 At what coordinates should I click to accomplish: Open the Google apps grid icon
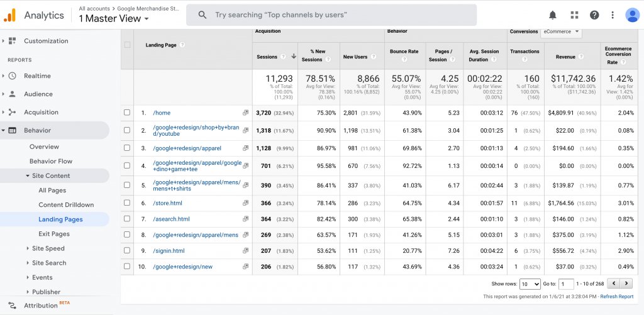tap(574, 15)
